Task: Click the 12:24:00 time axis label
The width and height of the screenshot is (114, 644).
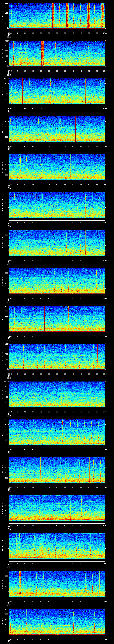Action: tap(9, 336)
